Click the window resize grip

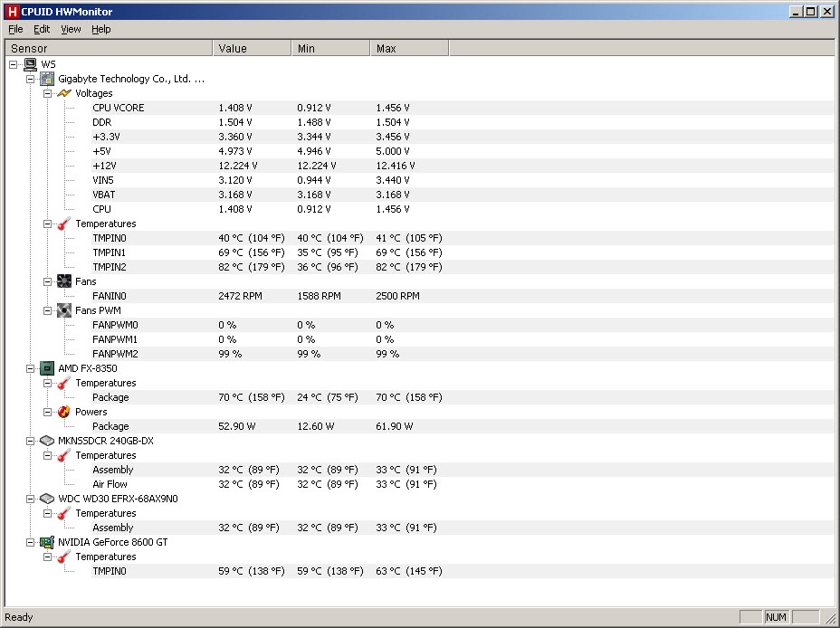[830, 617]
